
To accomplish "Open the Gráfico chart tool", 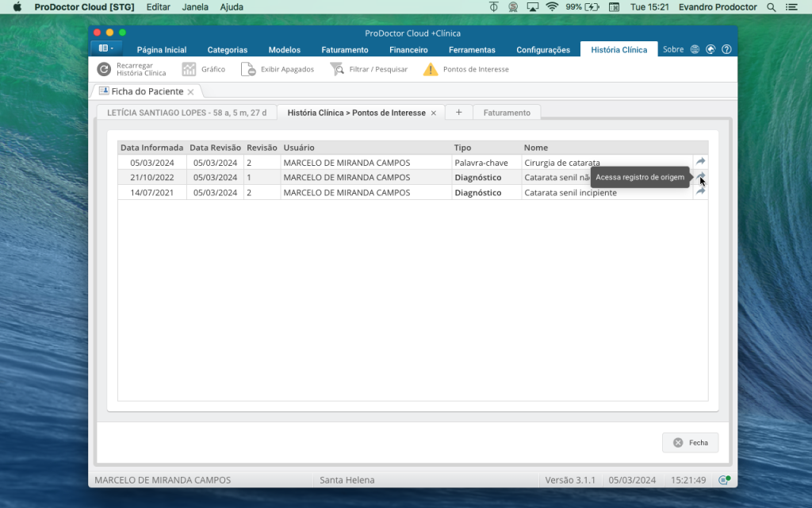I will [x=204, y=69].
